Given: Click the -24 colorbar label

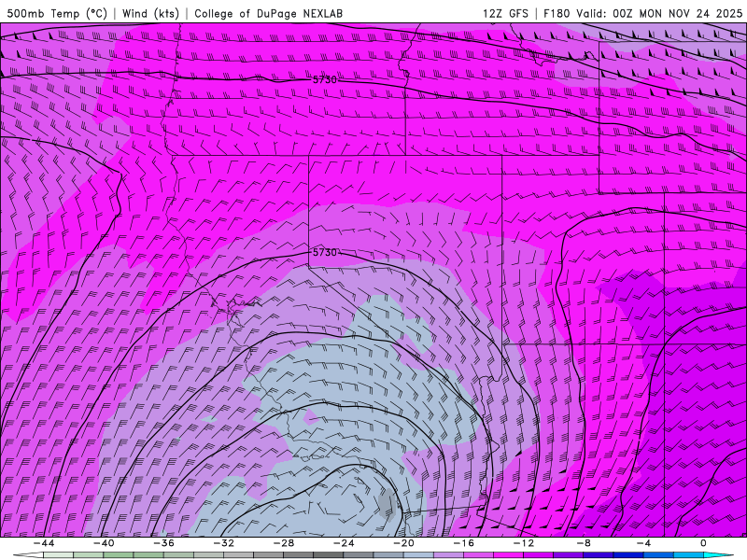Looking at the screenshot, I should click(344, 543).
